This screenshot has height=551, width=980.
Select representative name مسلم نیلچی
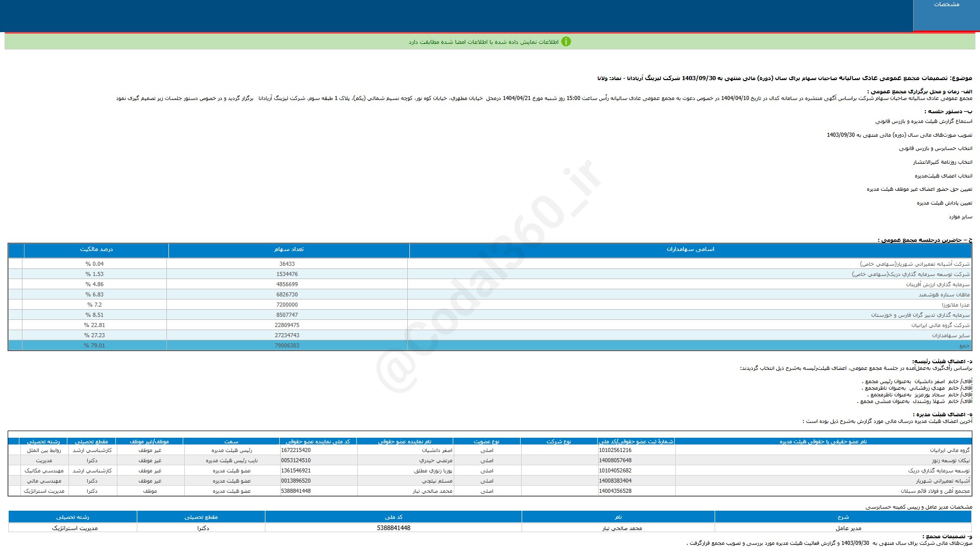[437, 481]
